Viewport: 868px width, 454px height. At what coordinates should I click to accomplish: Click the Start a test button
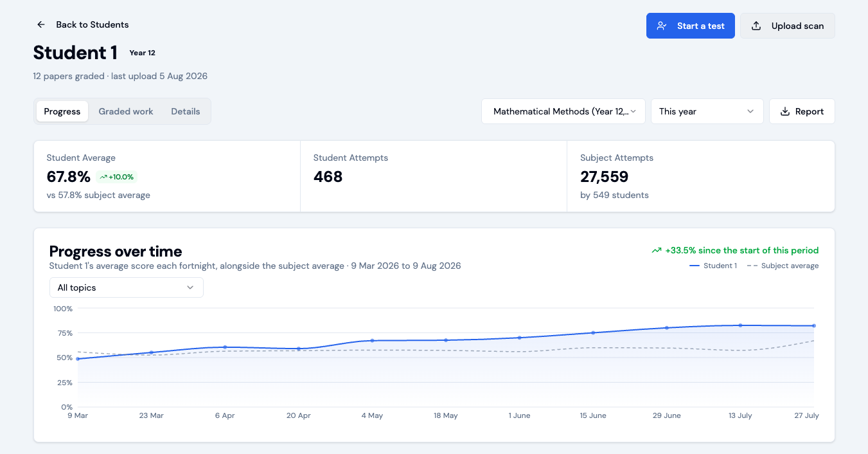pos(691,26)
